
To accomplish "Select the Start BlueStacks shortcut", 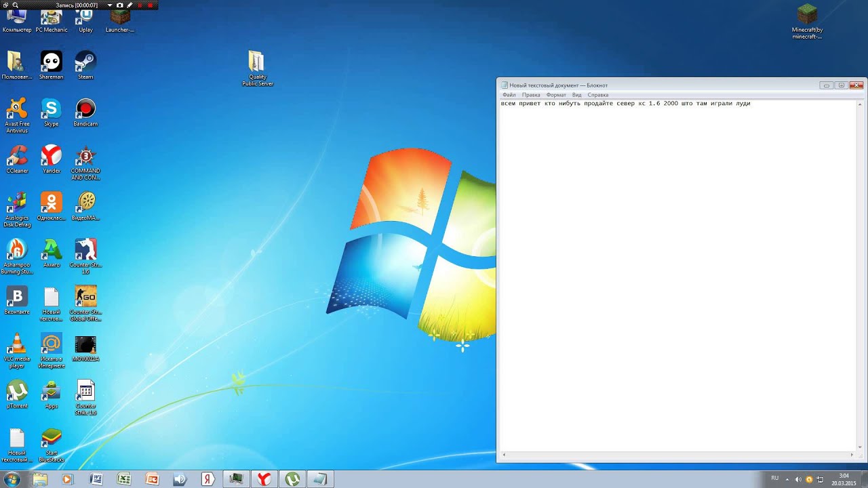I will pos(51,444).
